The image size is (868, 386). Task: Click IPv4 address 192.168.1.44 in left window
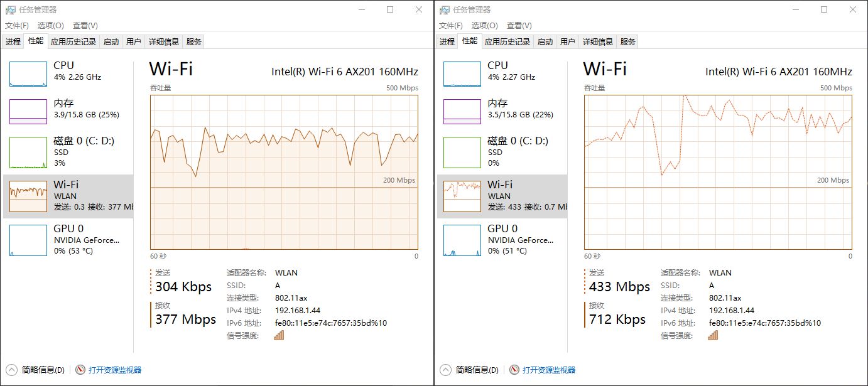point(298,311)
